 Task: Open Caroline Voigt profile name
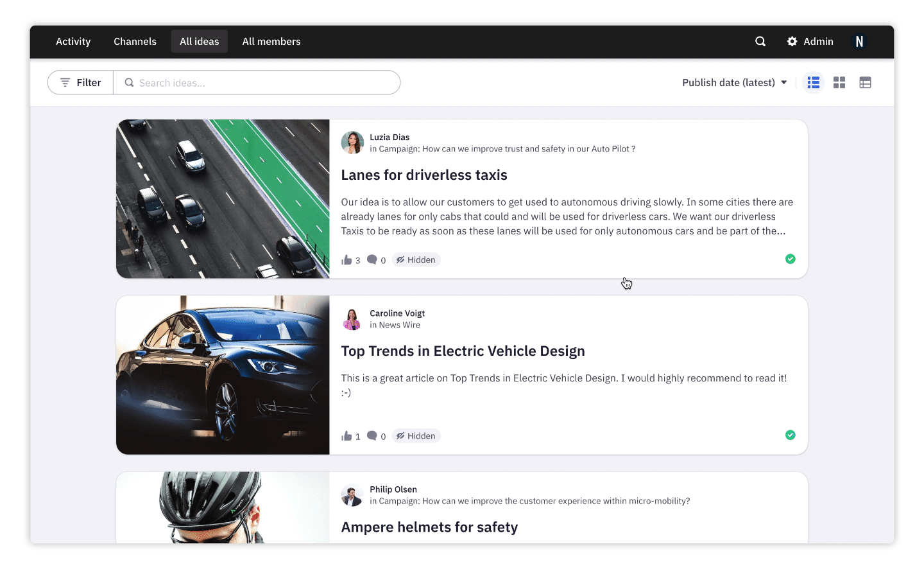(x=397, y=313)
